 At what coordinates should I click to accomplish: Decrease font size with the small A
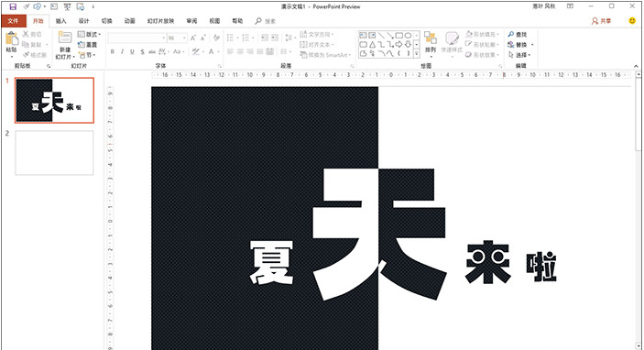[x=202, y=38]
